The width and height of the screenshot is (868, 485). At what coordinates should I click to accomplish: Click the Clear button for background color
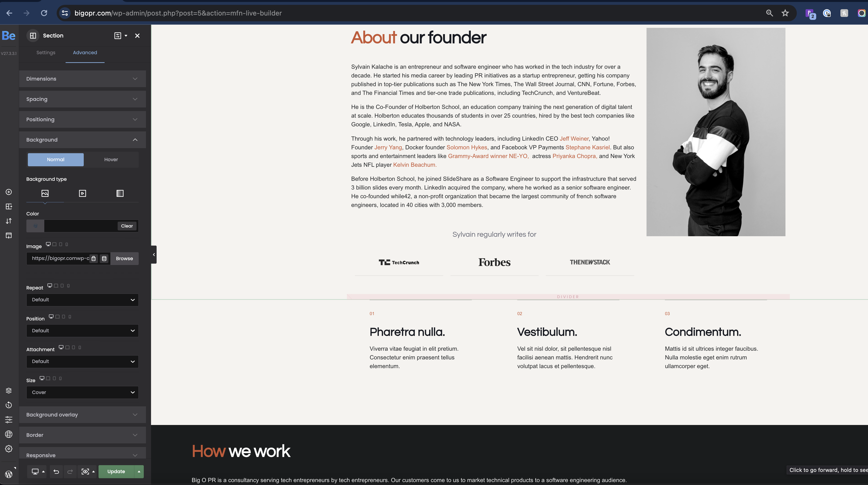pos(127,226)
